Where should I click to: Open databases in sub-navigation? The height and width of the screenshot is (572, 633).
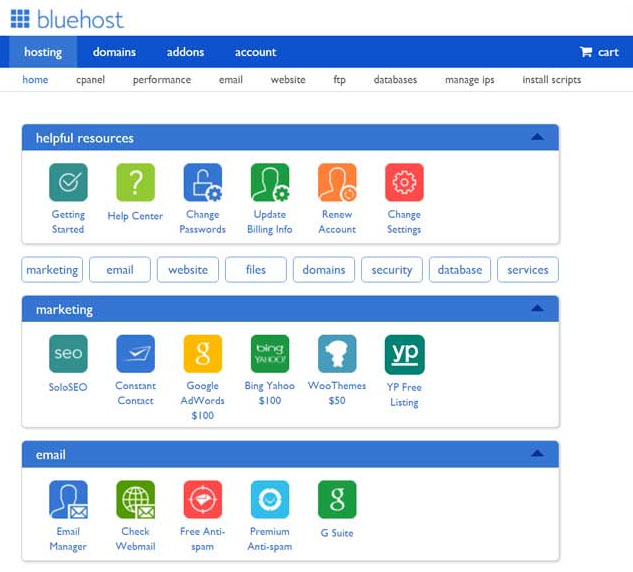pos(395,80)
